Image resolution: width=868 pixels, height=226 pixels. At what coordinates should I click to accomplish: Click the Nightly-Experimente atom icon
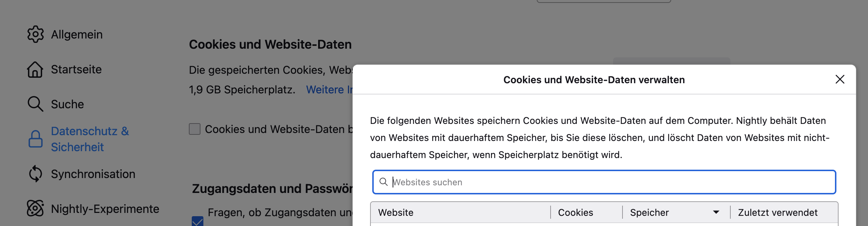(x=35, y=209)
